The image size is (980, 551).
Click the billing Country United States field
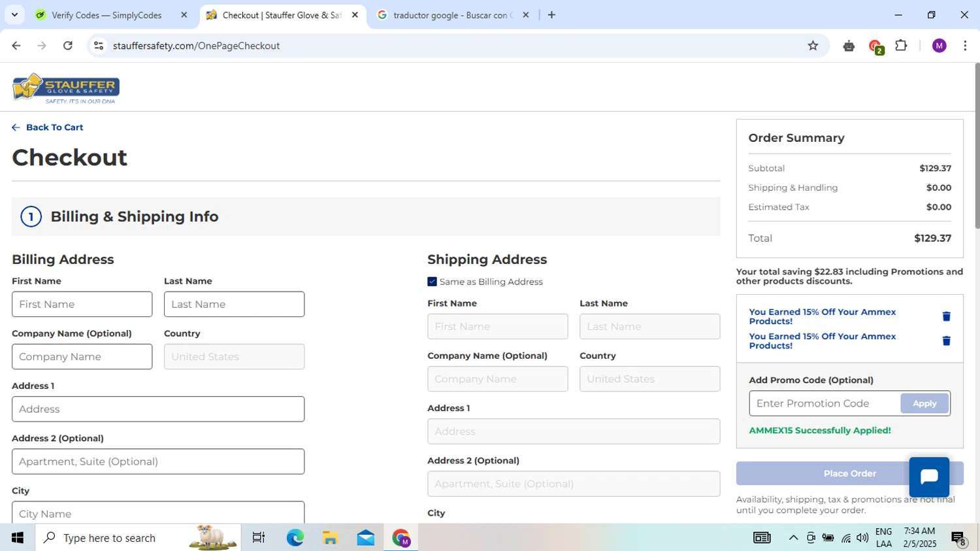coord(234,356)
